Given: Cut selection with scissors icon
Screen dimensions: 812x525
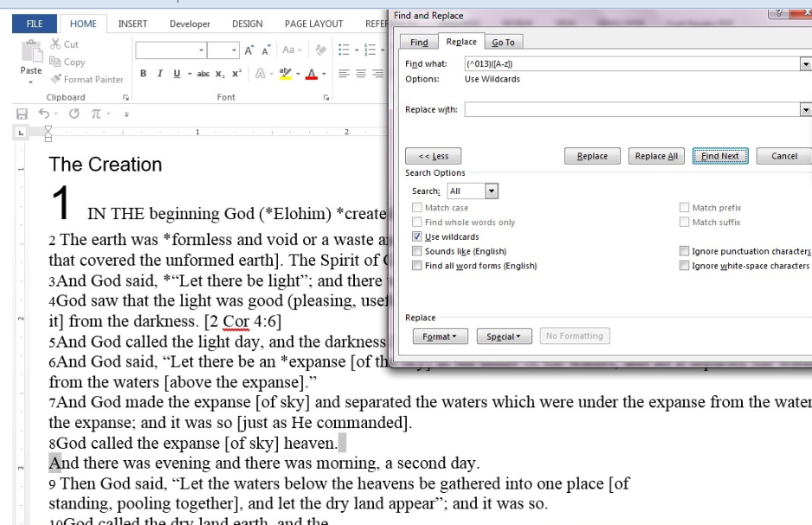Looking at the screenshot, I should coord(55,44).
